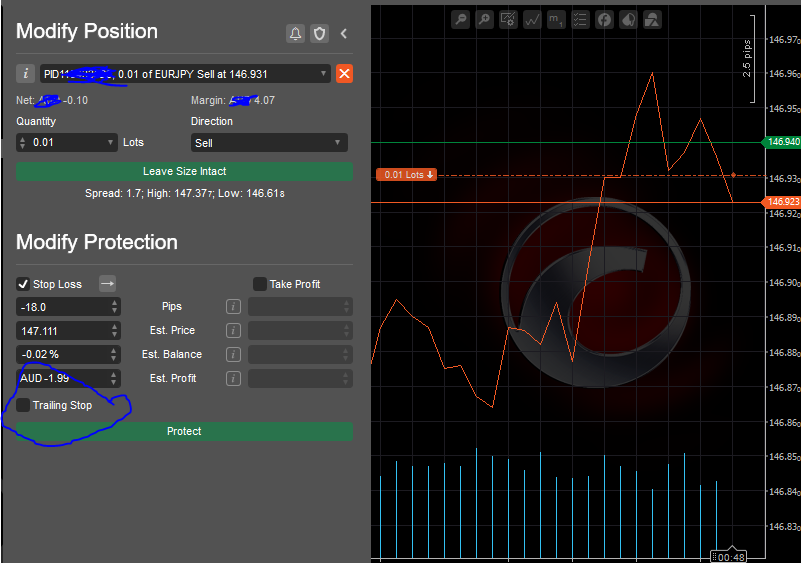Click the Quantity stepper arrows left of 0.01
This screenshot has height=563, width=801.
(22, 143)
